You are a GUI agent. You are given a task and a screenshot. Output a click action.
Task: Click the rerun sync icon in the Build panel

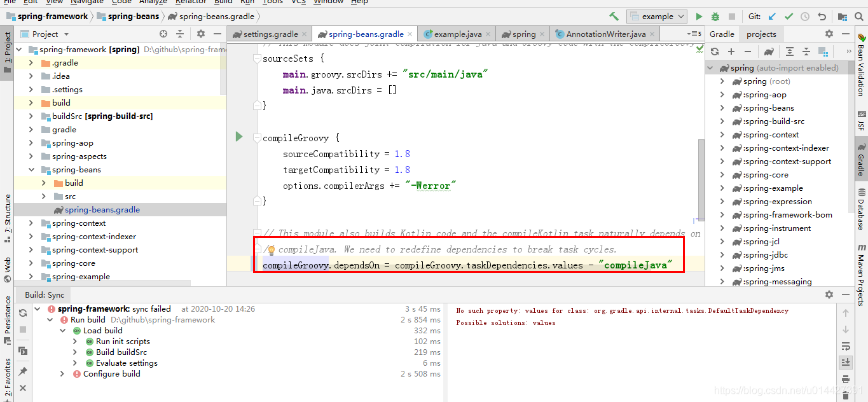click(23, 313)
